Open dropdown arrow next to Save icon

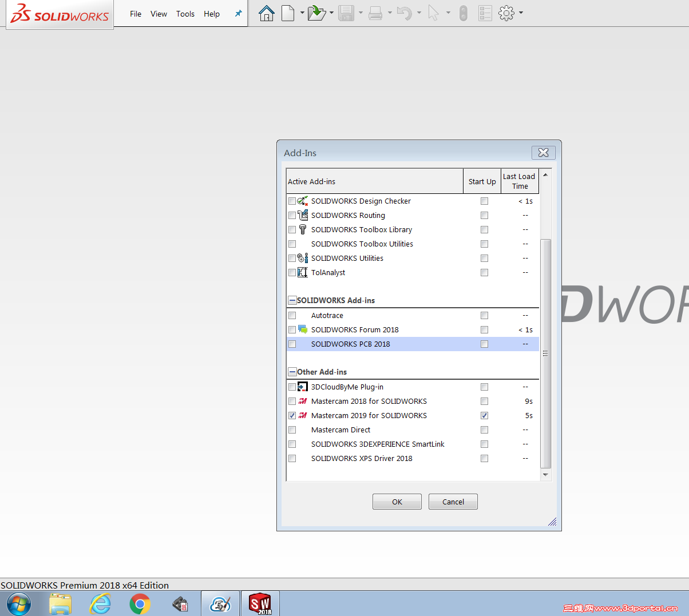tap(361, 13)
